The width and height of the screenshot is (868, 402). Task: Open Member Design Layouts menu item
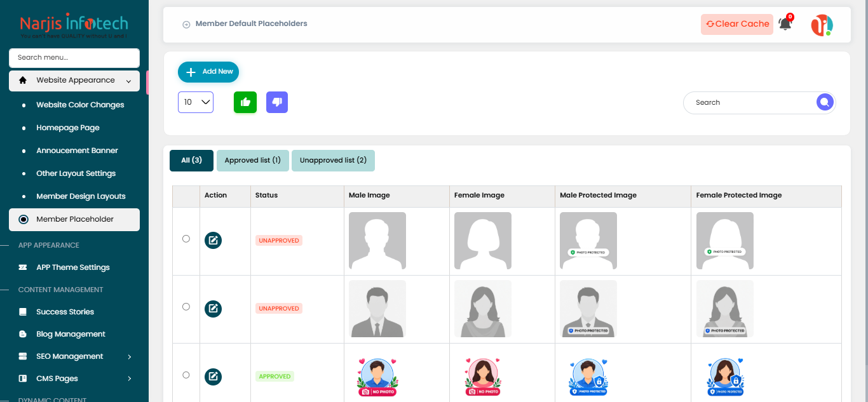(81, 196)
